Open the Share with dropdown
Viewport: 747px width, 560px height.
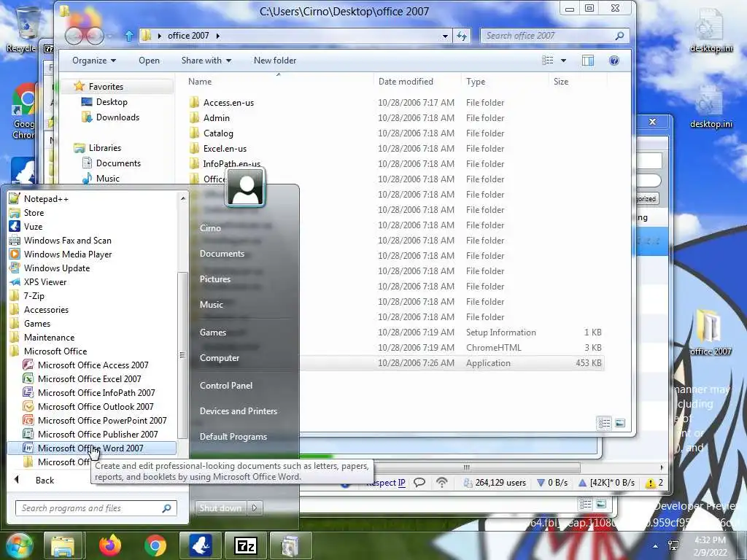[206, 61]
